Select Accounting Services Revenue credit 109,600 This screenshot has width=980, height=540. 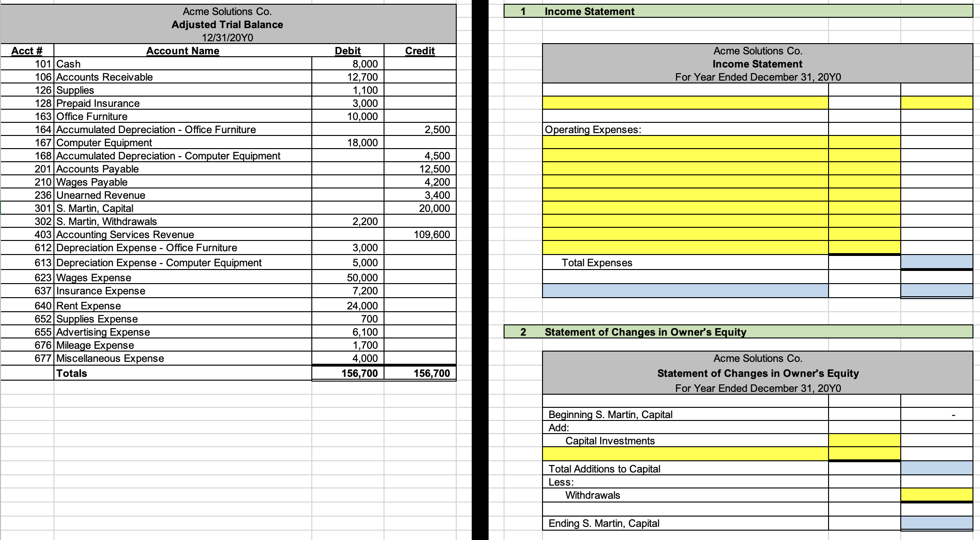coord(420,234)
